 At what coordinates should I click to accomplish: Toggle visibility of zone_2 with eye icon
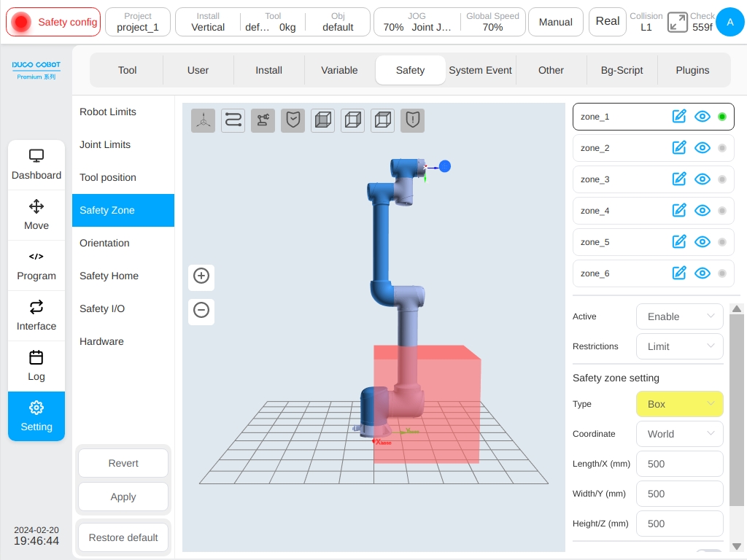(x=703, y=147)
